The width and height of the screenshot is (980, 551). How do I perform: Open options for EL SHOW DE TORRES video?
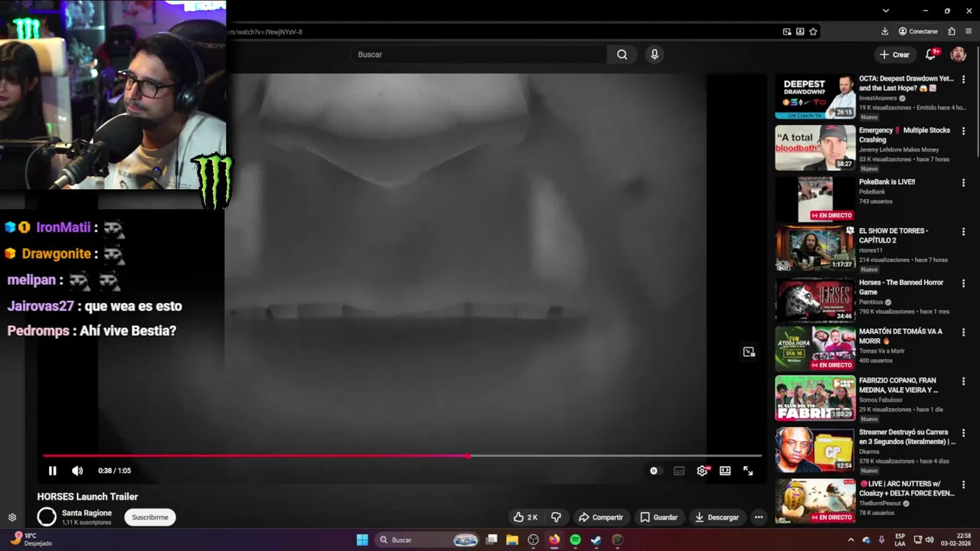(964, 232)
